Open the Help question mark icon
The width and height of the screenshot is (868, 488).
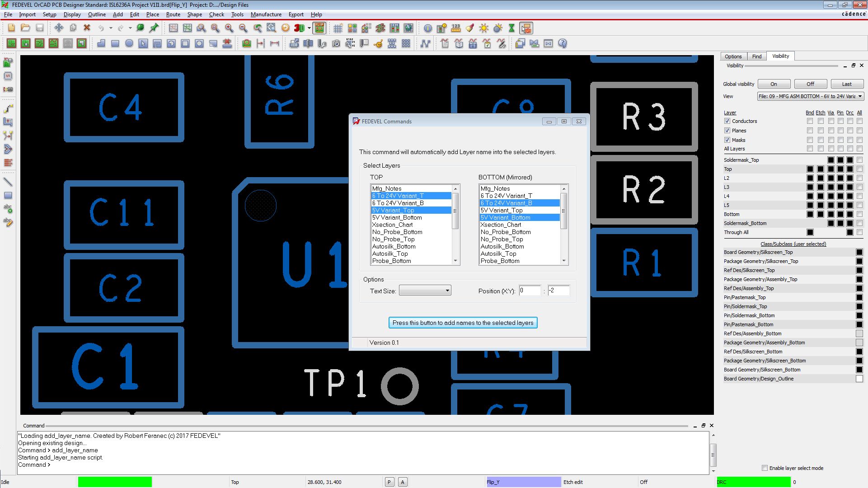(x=563, y=44)
